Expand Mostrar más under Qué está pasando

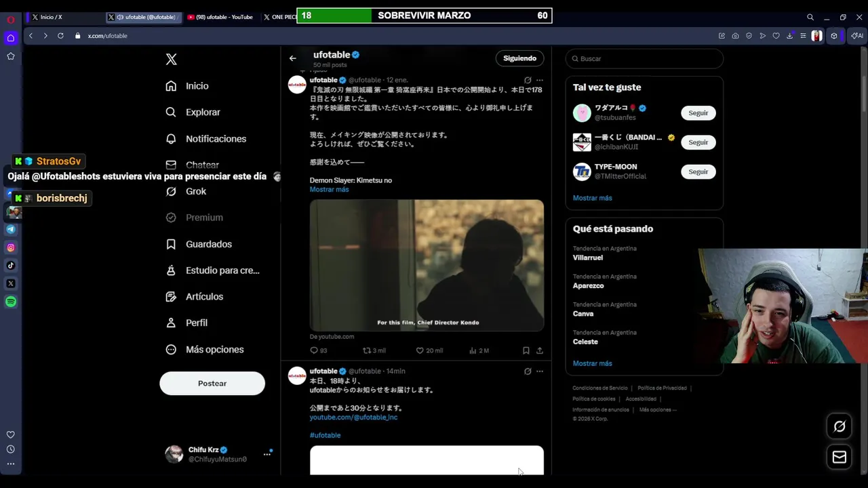coord(592,363)
